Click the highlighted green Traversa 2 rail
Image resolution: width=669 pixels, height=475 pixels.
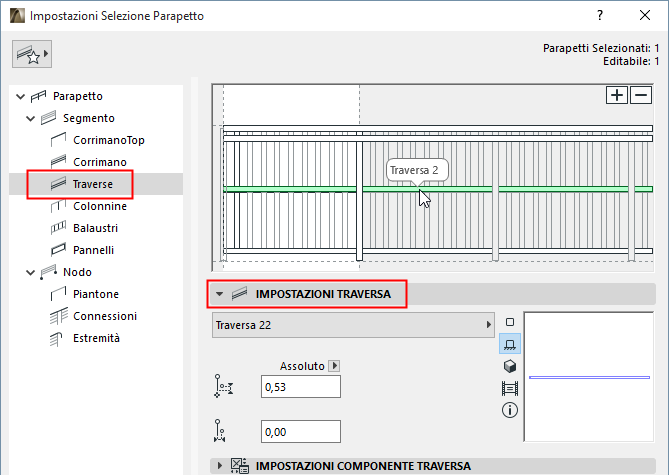[x=437, y=189]
